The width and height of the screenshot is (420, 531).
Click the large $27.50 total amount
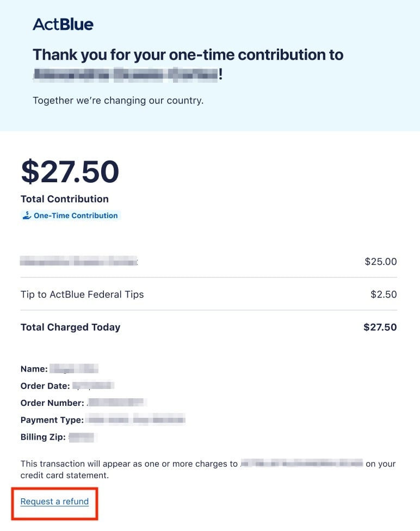click(70, 171)
